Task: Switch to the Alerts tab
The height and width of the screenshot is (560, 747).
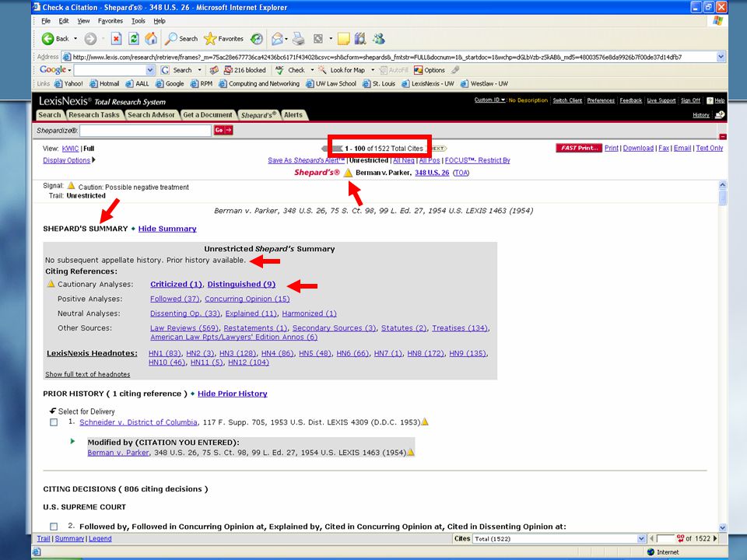Action: pyautogui.click(x=293, y=115)
